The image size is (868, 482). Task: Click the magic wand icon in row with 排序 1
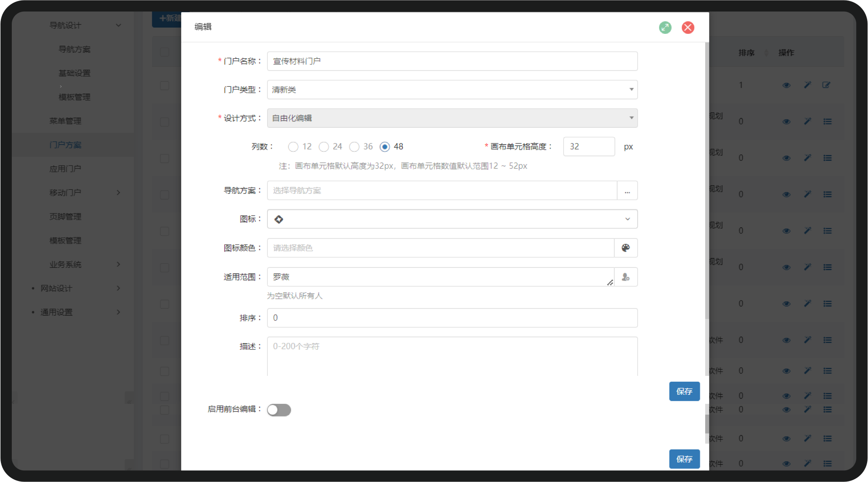pos(807,85)
